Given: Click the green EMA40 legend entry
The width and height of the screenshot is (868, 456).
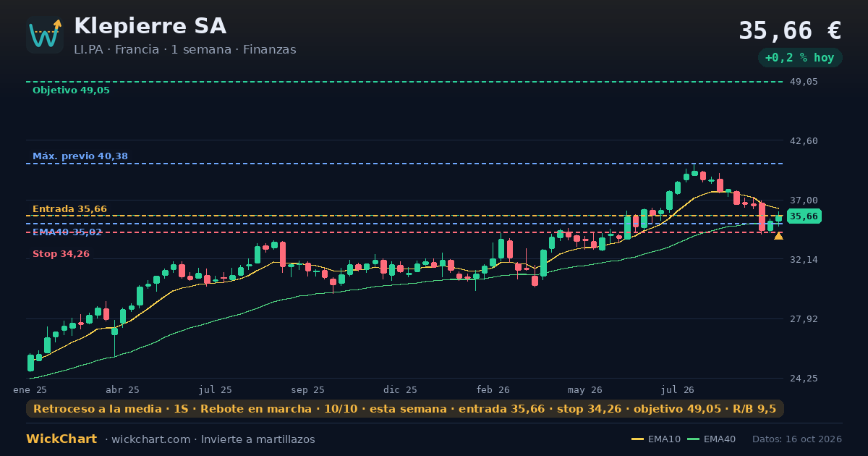Looking at the screenshot, I should (x=712, y=439).
